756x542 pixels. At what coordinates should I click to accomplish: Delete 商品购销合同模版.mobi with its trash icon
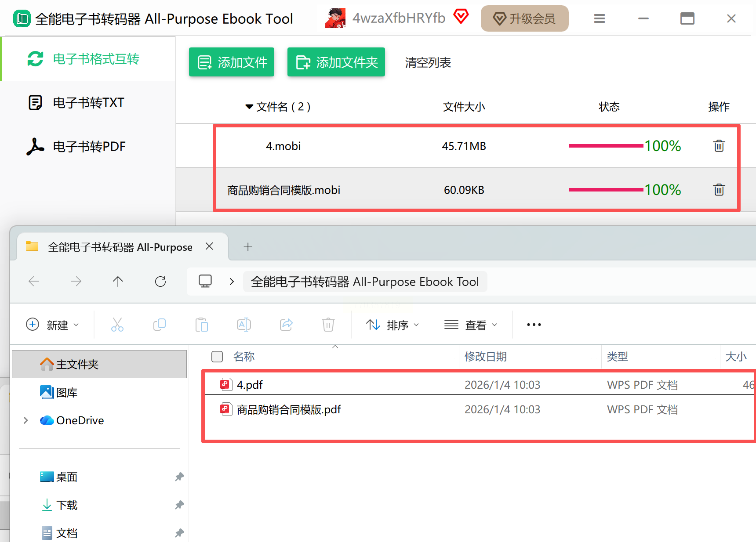pos(719,190)
